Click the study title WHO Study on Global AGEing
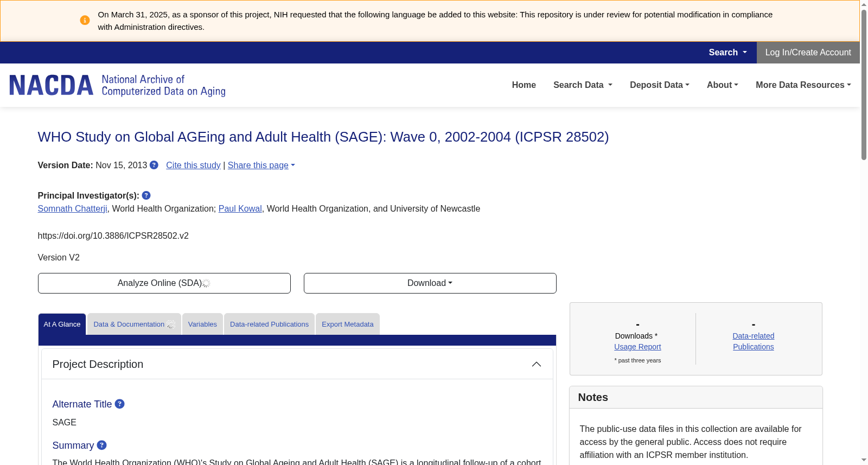868x465 pixels. (x=323, y=137)
